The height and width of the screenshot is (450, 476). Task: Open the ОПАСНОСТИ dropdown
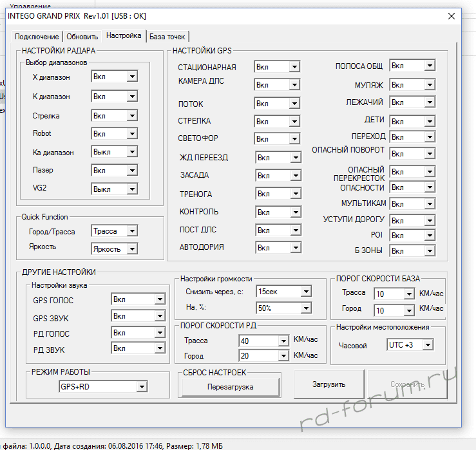pos(412,187)
